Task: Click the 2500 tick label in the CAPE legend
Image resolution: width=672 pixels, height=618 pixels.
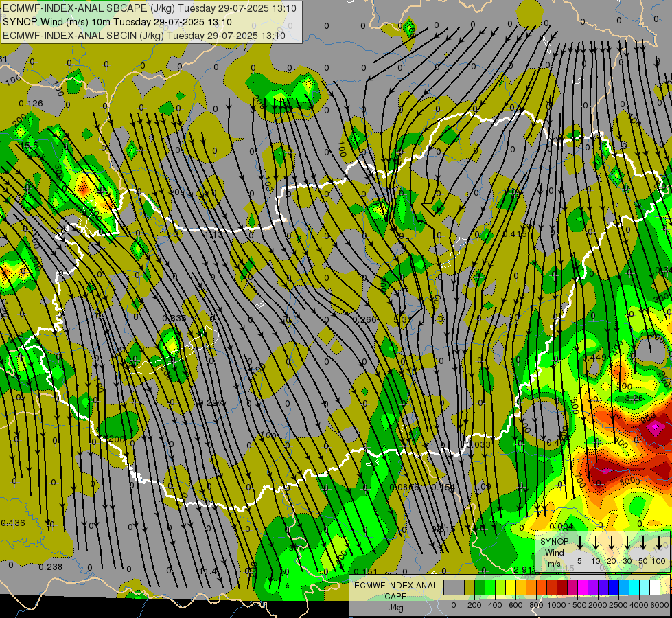Action: (618, 605)
